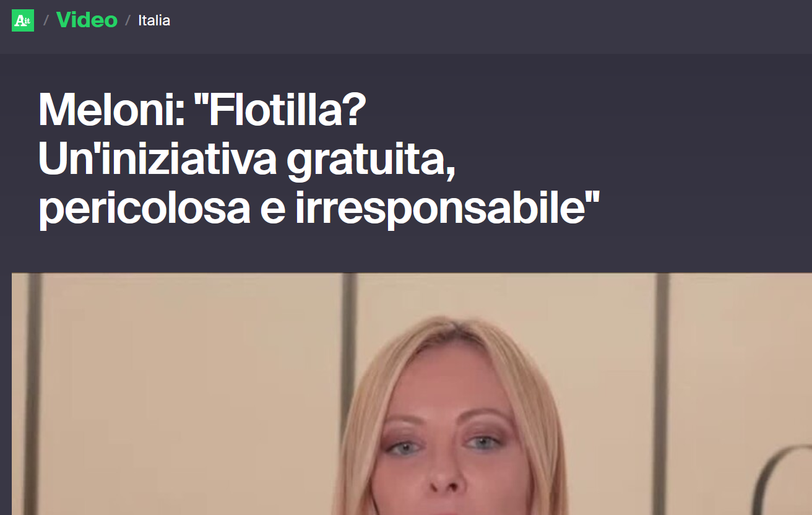
Task: Click the green A.it logo icon
Action: [23, 20]
